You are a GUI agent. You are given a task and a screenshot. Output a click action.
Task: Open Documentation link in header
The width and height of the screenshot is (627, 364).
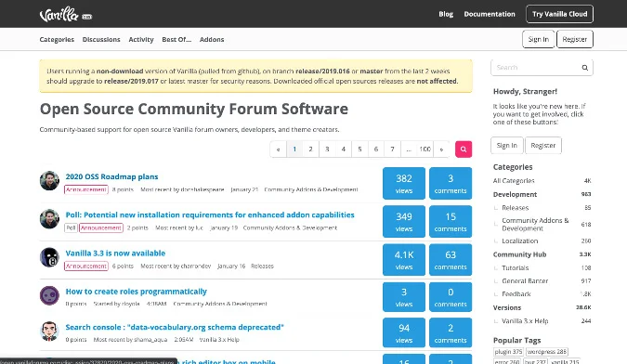point(490,14)
